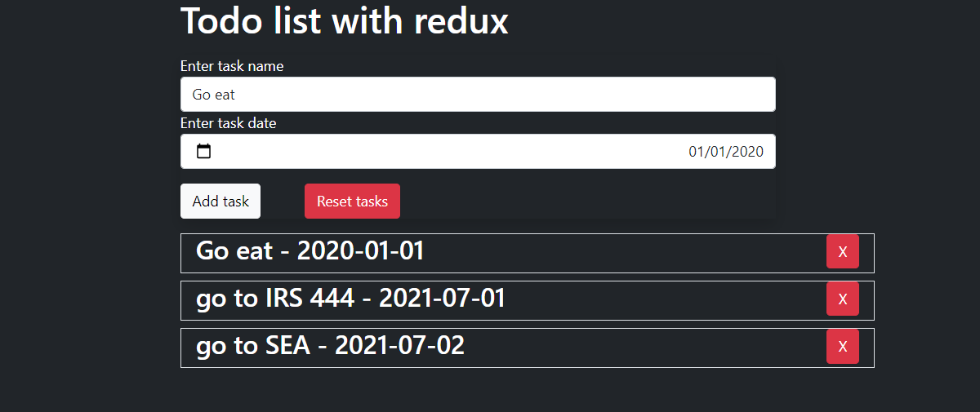Click the 'Todo list with redux' heading

[344, 20]
